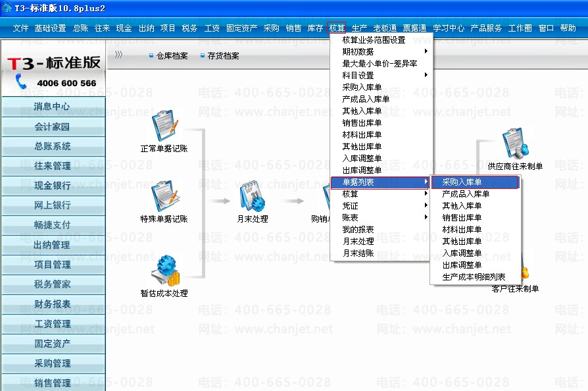Select 入库调整单 in the submenu
Screen dimensions: 588x391
click(x=475, y=253)
